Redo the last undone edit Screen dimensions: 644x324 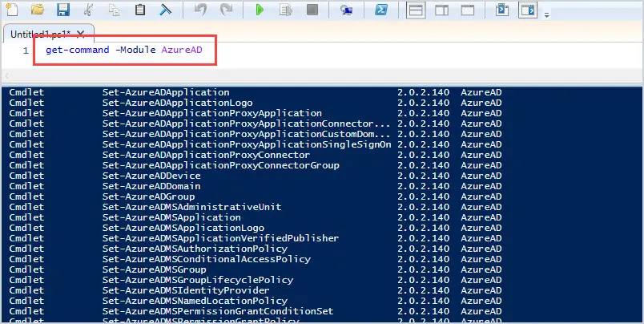227,10
